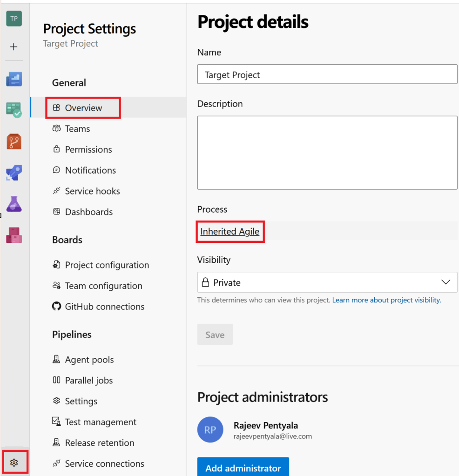
Task: Open Pipelines rocket icon in sidebar
Action: click(13, 173)
